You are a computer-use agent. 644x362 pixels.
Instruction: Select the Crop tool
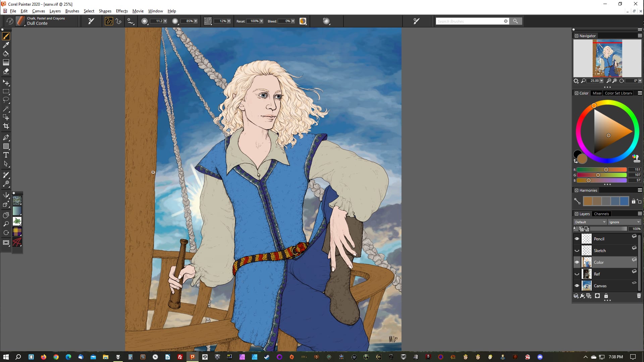click(6, 126)
